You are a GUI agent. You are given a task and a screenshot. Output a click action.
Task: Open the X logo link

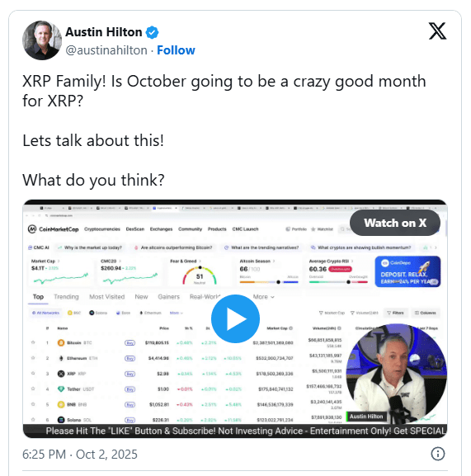click(437, 31)
